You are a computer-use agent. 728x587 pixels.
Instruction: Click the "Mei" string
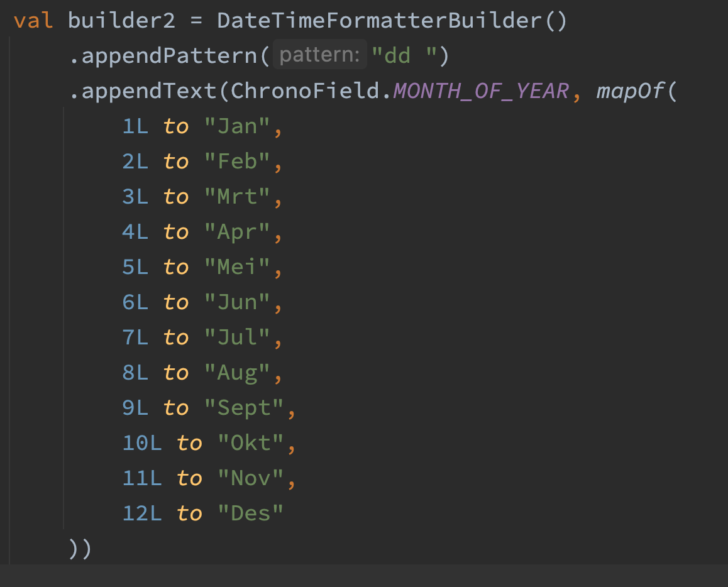(237, 267)
